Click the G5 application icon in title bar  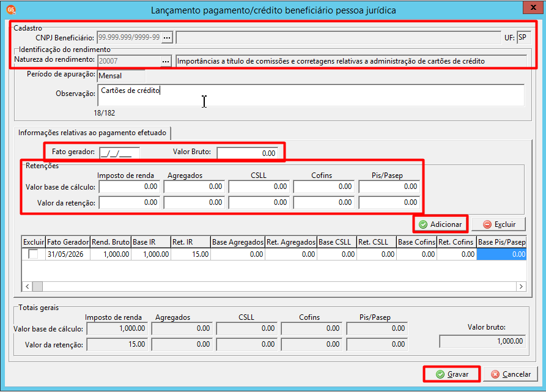point(11,10)
